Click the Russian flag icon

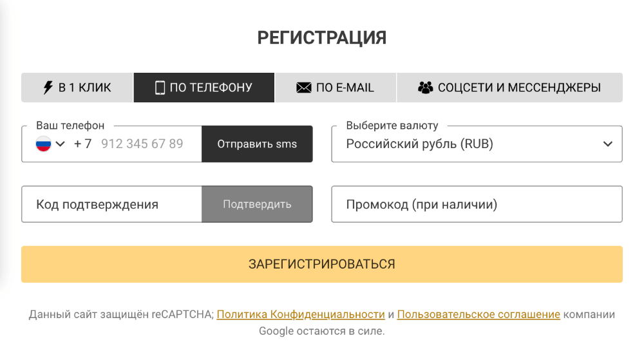(43, 144)
